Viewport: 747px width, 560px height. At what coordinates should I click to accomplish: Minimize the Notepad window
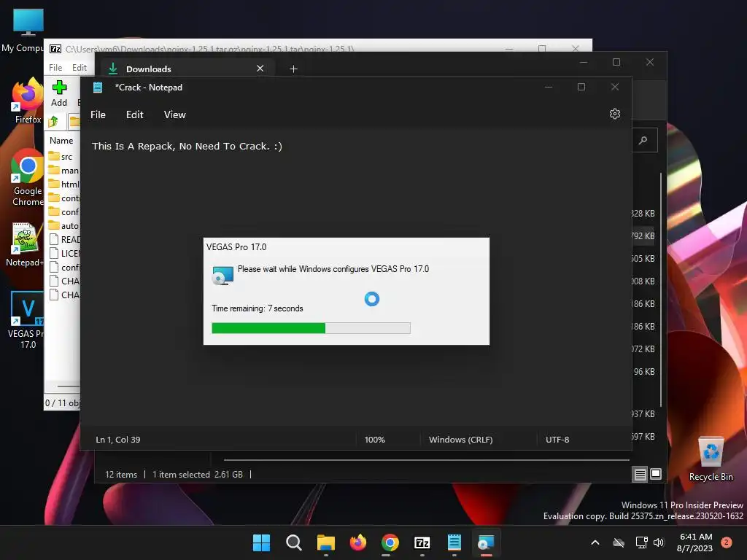[x=549, y=87]
